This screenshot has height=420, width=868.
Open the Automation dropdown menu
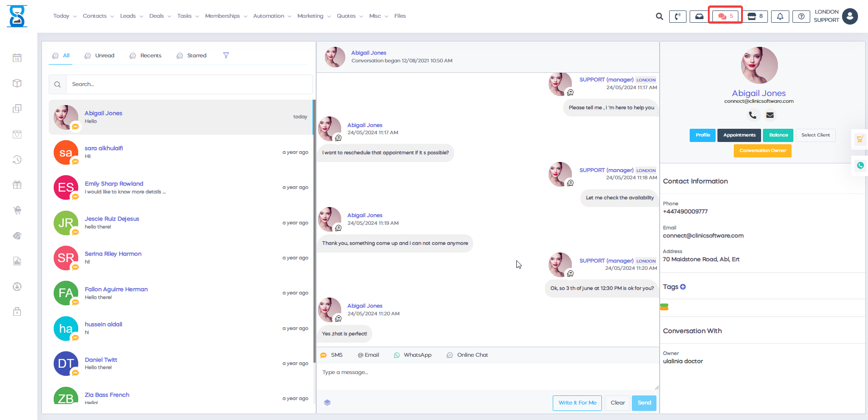click(272, 16)
